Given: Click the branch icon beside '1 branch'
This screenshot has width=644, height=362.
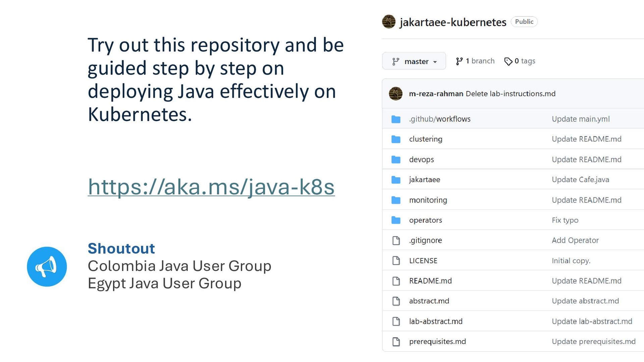Looking at the screenshot, I should (x=459, y=61).
